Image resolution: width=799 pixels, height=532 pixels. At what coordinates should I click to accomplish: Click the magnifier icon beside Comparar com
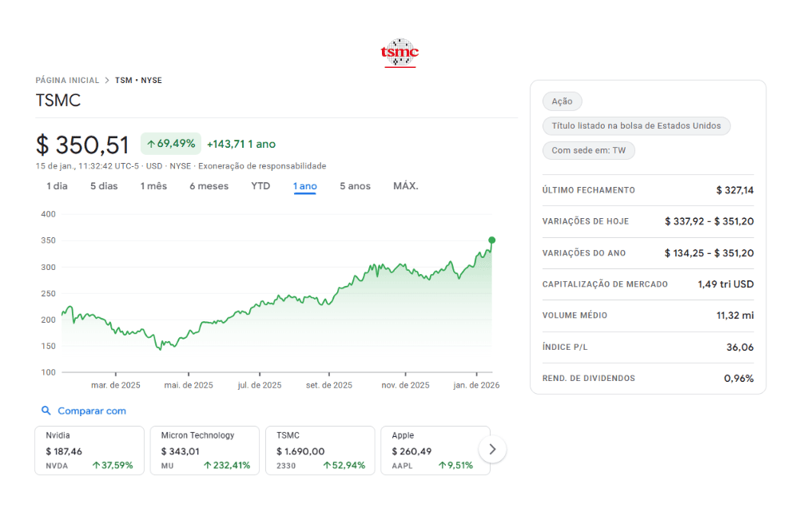[46, 411]
